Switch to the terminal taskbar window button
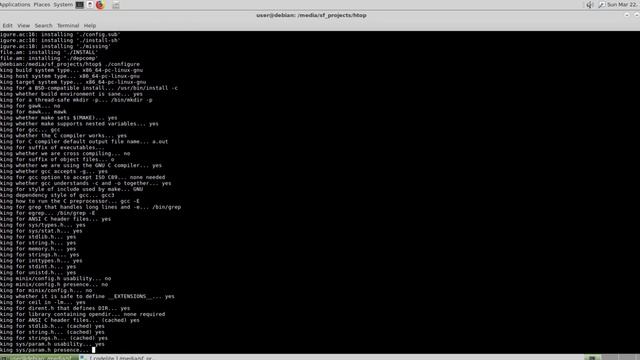Screen dimensions: 640x360 point(39,358)
